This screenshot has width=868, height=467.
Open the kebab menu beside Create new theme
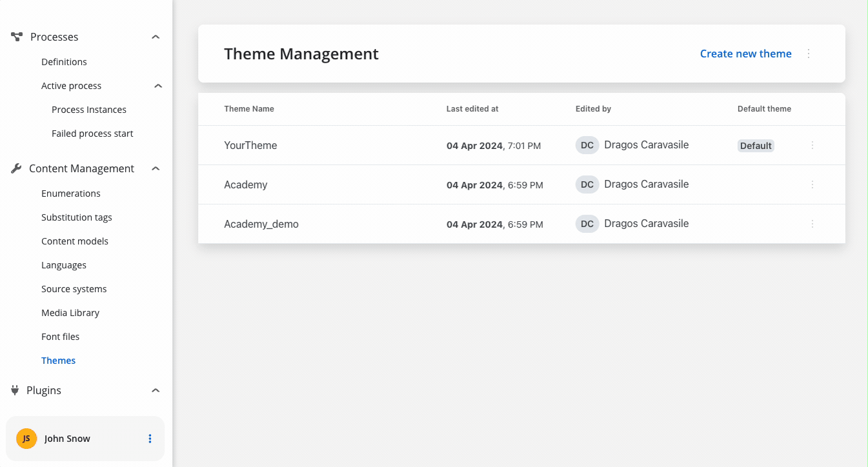809,54
